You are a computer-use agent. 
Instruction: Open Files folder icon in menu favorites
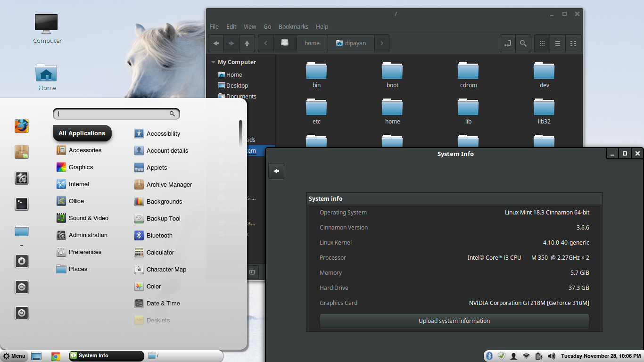pos(22,230)
